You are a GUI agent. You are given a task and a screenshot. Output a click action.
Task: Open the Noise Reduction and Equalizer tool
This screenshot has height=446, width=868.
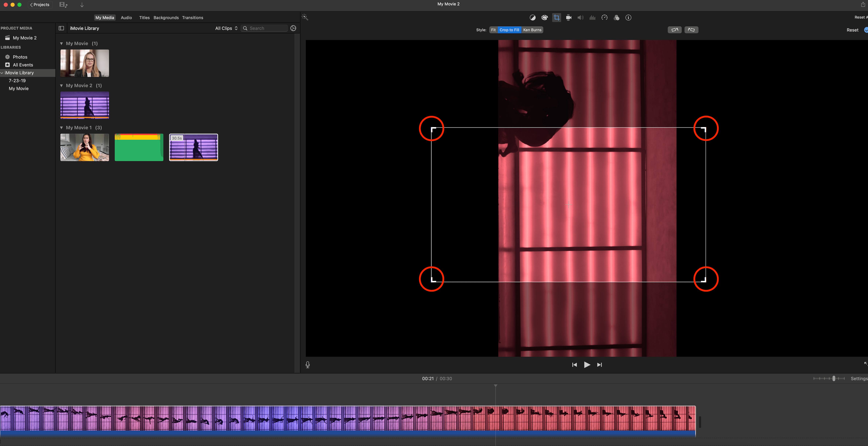pyautogui.click(x=592, y=18)
